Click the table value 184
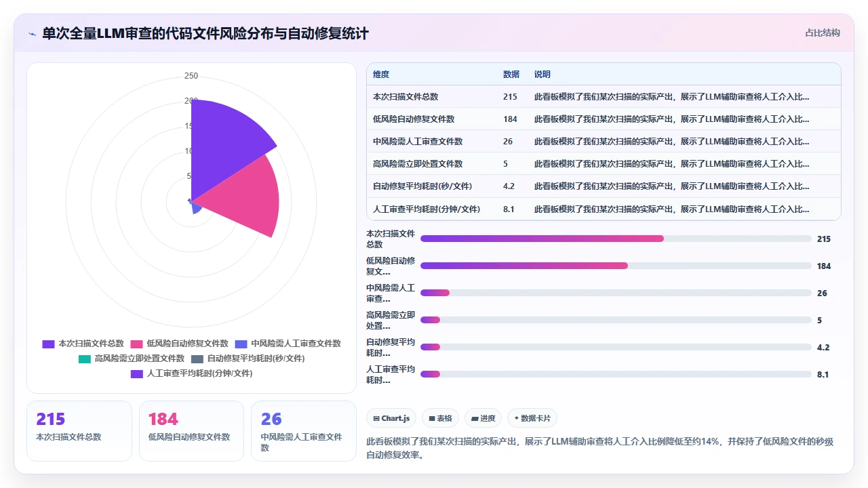This screenshot has height=488, width=868. pos(510,119)
